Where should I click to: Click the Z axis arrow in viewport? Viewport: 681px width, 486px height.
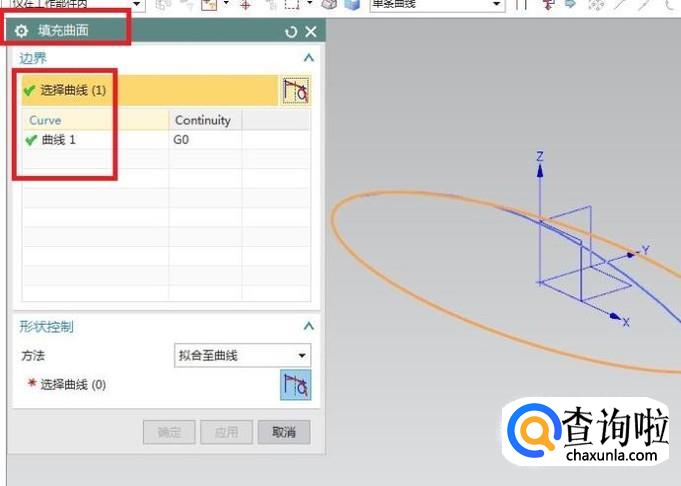point(539,171)
